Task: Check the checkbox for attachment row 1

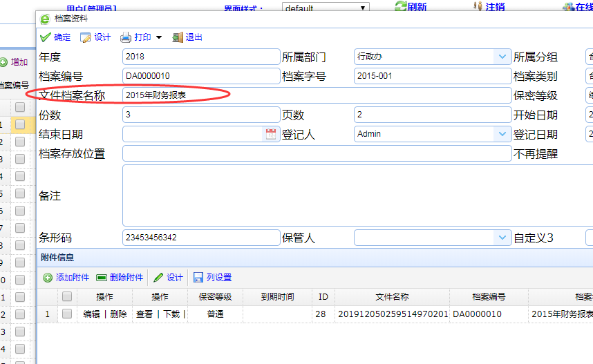Action: (x=67, y=314)
